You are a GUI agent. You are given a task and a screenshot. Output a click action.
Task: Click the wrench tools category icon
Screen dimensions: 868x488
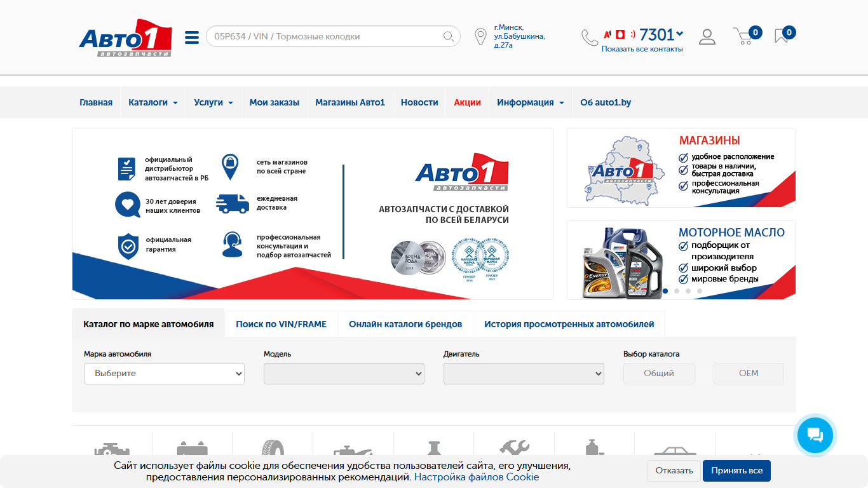[x=514, y=447]
